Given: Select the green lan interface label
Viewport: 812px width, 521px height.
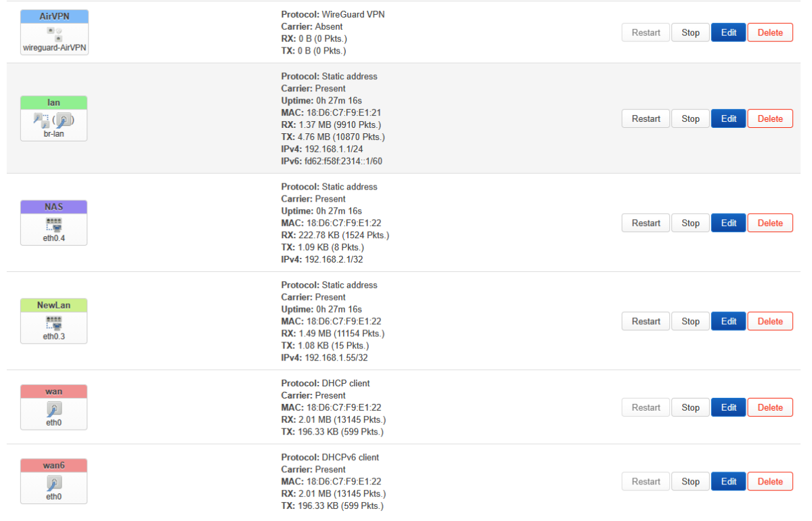Looking at the screenshot, I should click(54, 103).
